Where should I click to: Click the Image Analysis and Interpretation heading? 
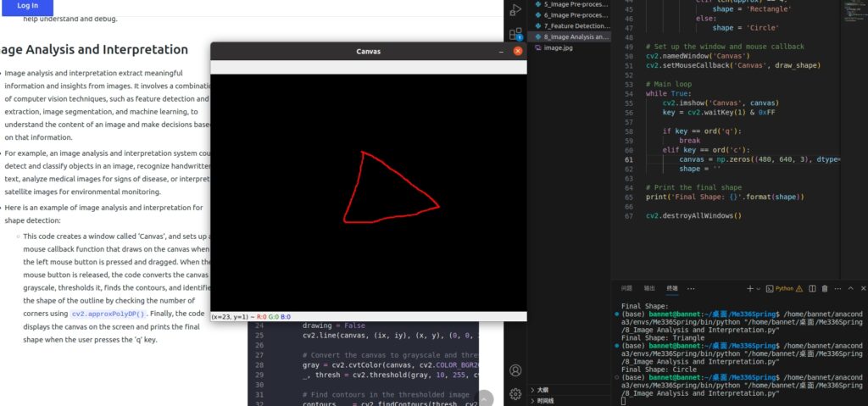(x=94, y=49)
